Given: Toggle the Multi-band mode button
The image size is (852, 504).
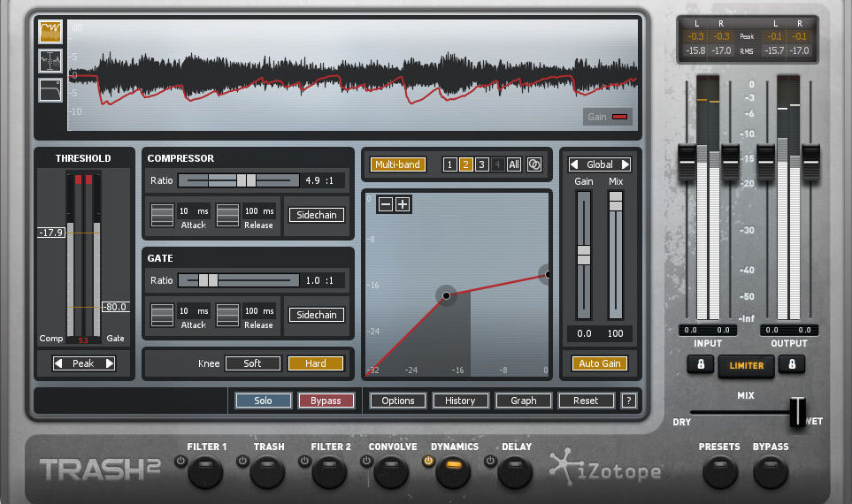Looking at the screenshot, I should coord(397,164).
